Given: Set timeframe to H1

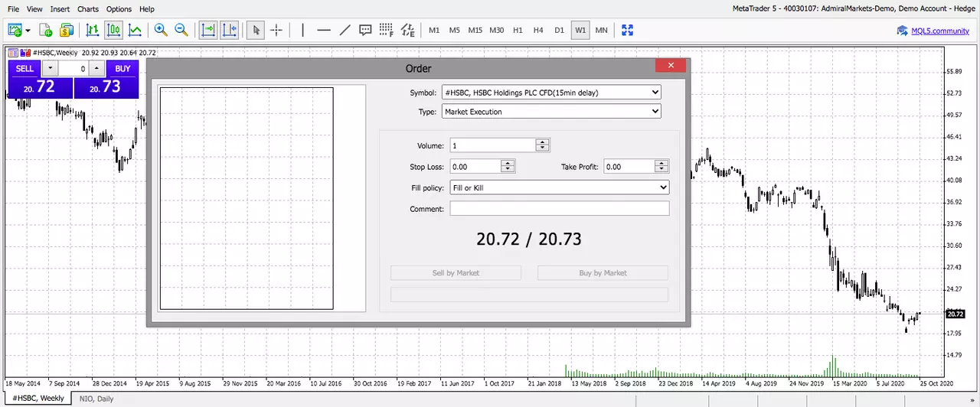Looking at the screenshot, I should coord(518,30).
